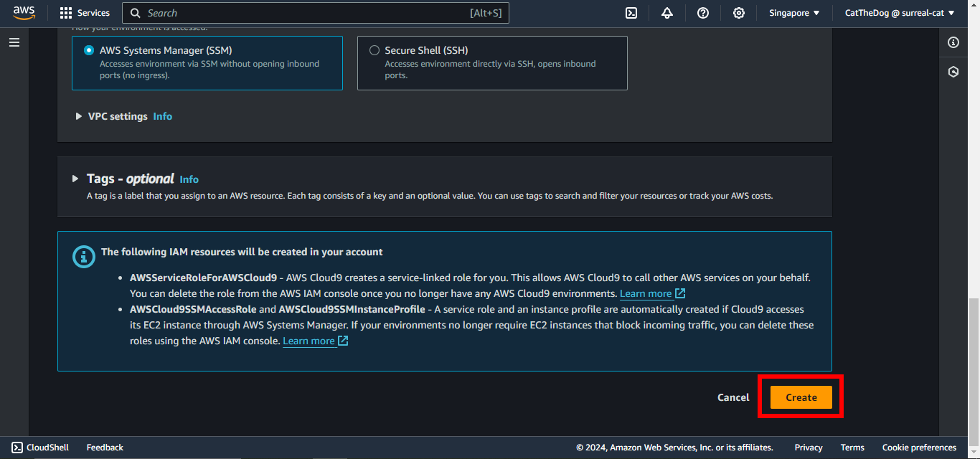The width and height of the screenshot is (980, 459).
Task: Open the help question mark icon
Action: 703,13
